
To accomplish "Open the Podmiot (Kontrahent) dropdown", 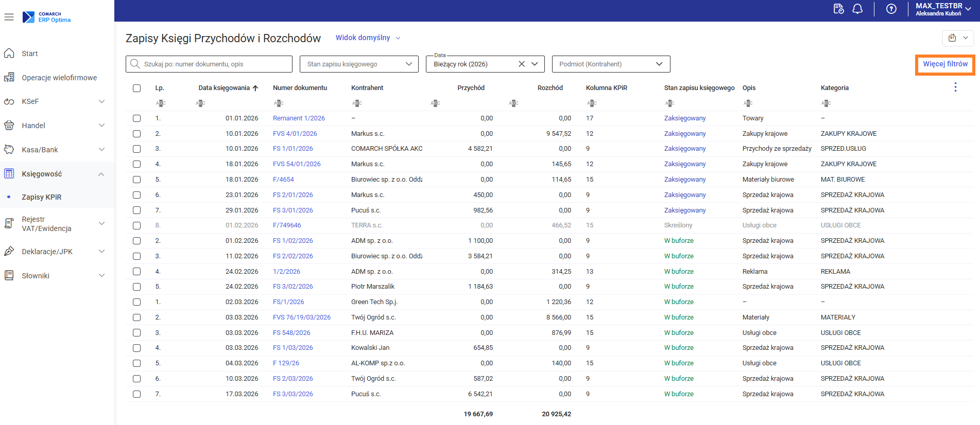I will click(x=611, y=64).
